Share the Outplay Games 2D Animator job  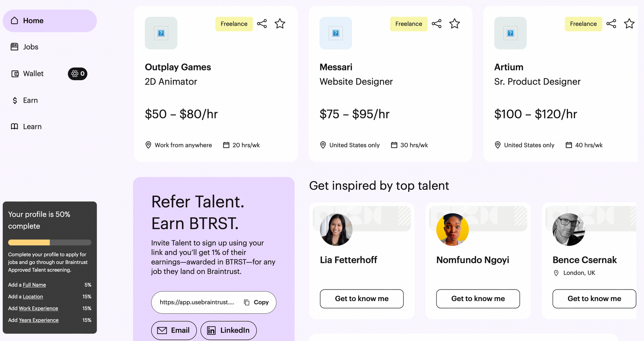(x=262, y=24)
